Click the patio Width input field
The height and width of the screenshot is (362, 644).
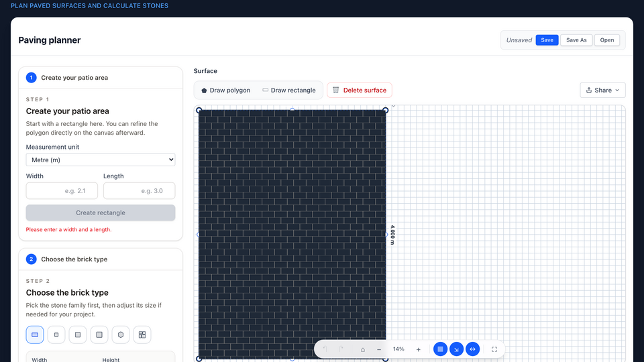(x=62, y=191)
